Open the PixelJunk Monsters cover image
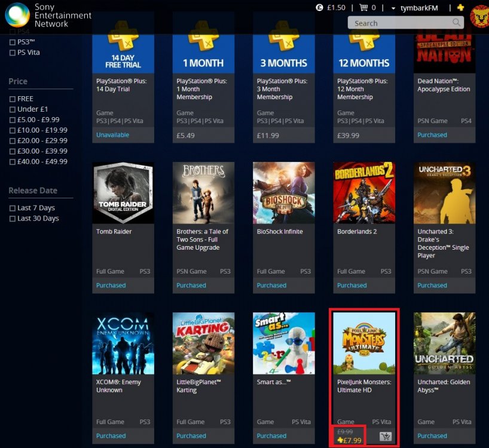 click(x=364, y=343)
